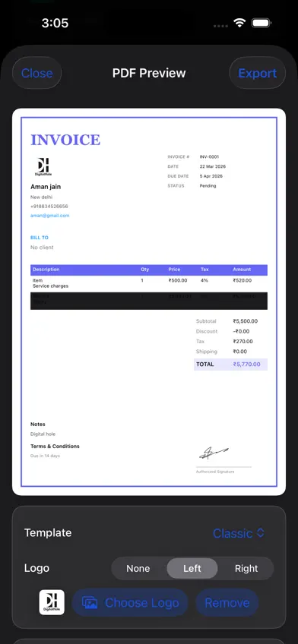Tap the Choose Logo button
Screen dimensions: 298x644
pos(130,602)
